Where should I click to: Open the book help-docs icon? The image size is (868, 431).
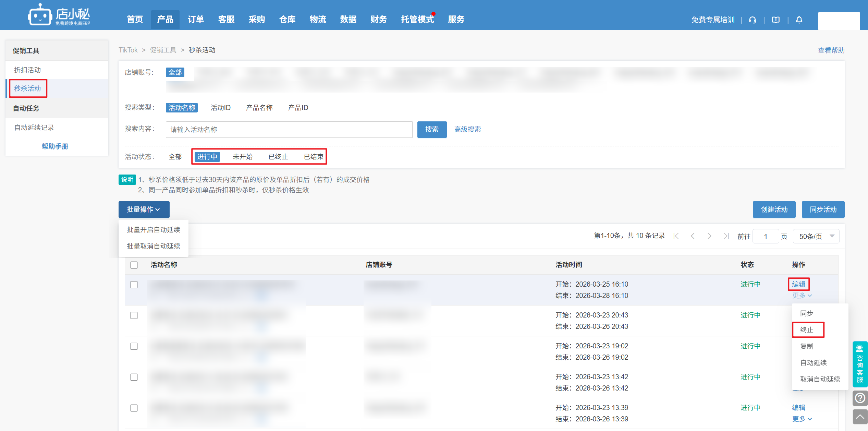[x=776, y=20]
